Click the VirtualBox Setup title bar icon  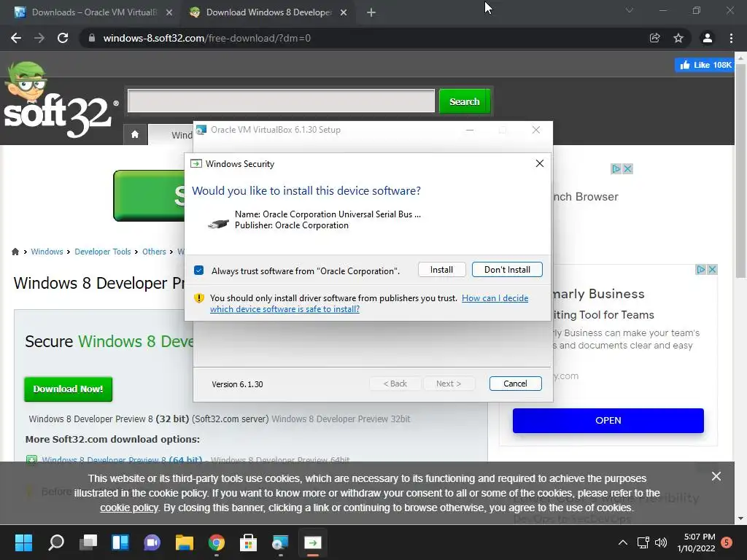coord(201,130)
